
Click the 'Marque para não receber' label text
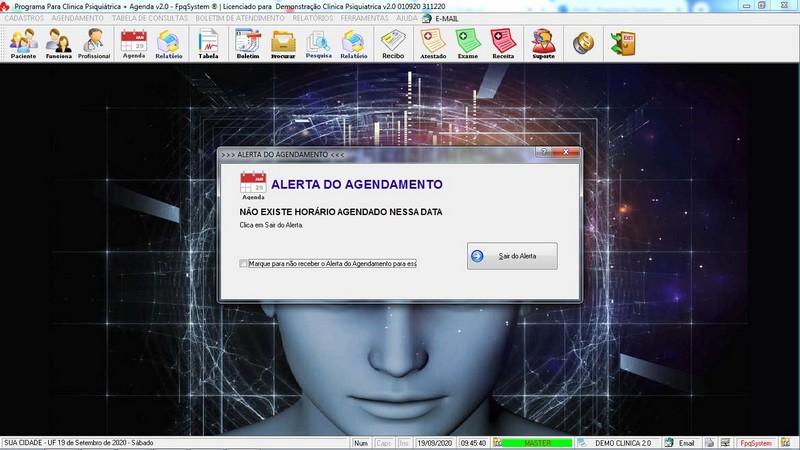tap(332, 264)
